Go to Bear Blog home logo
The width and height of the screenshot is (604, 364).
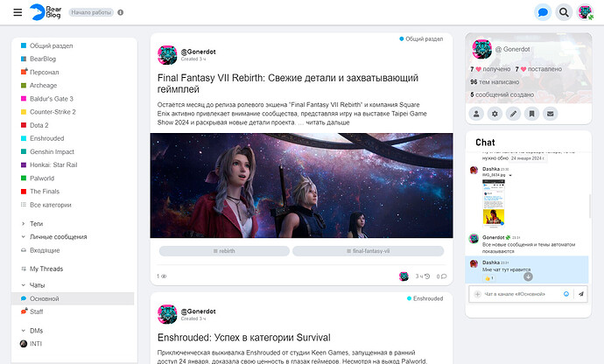click(x=46, y=12)
